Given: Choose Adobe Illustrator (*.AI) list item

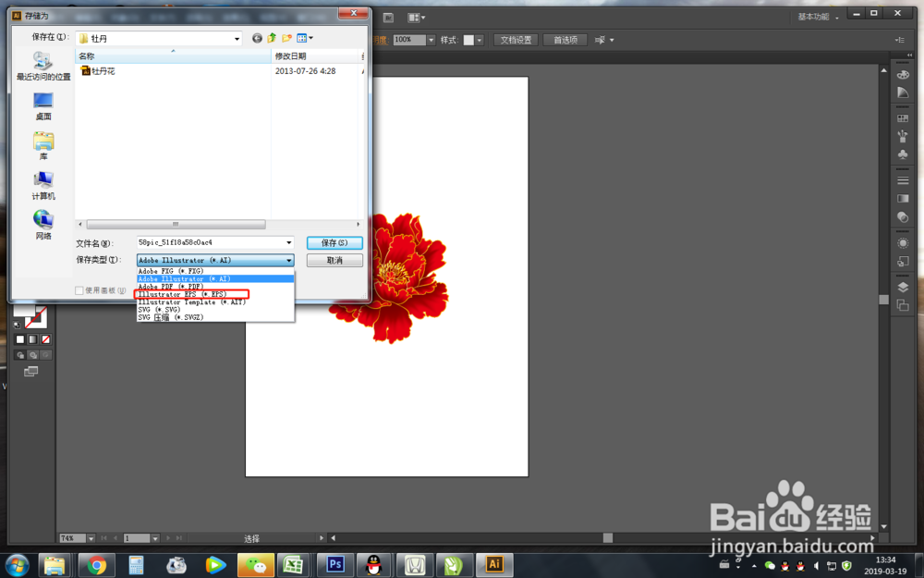Looking at the screenshot, I should point(215,279).
